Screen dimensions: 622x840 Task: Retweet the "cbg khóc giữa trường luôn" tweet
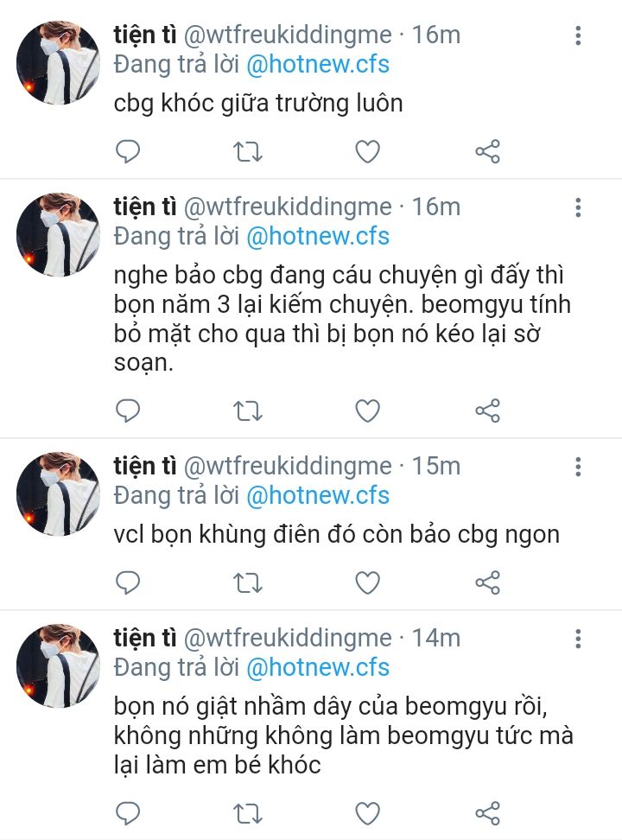[x=249, y=152]
